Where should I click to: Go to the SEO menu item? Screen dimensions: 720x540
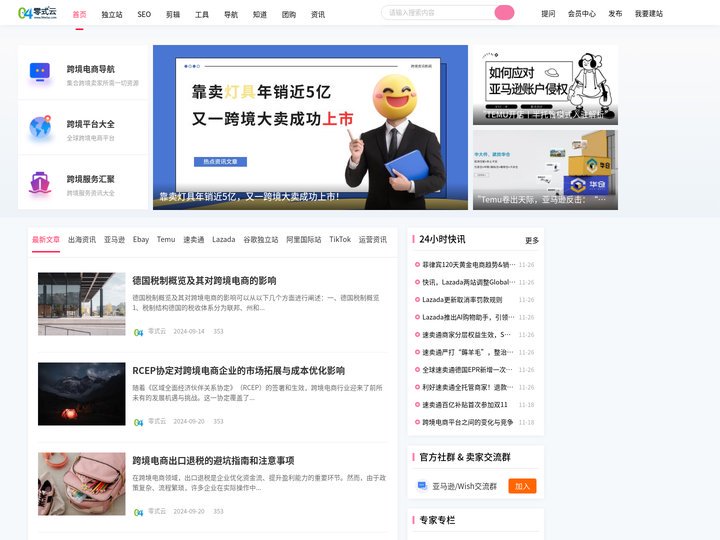tap(144, 15)
